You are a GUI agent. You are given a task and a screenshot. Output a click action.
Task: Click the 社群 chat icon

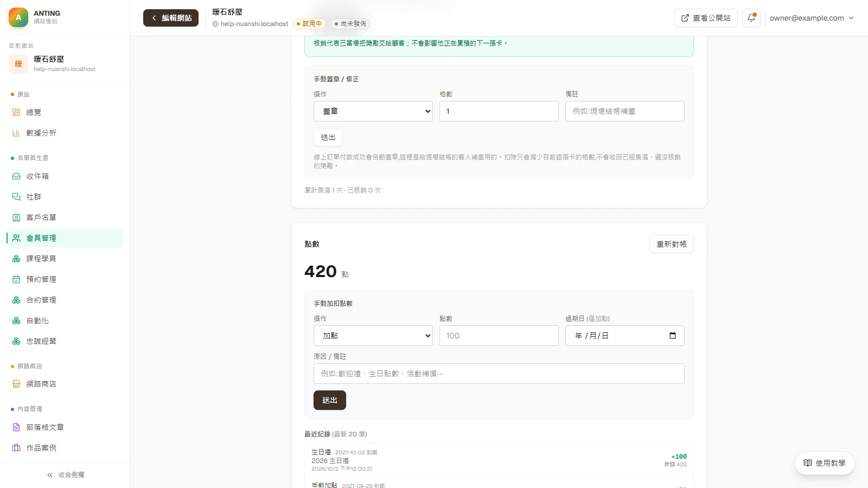pos(16,197)
